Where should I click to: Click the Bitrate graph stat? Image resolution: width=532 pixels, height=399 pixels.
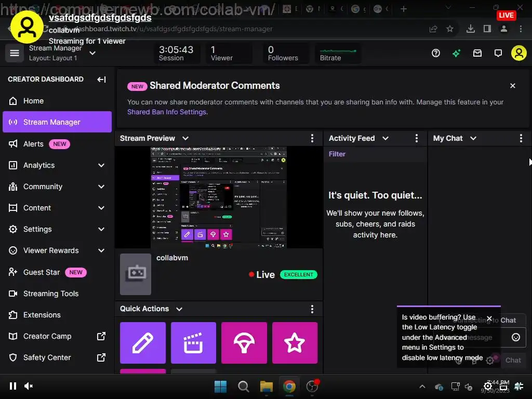338,54
